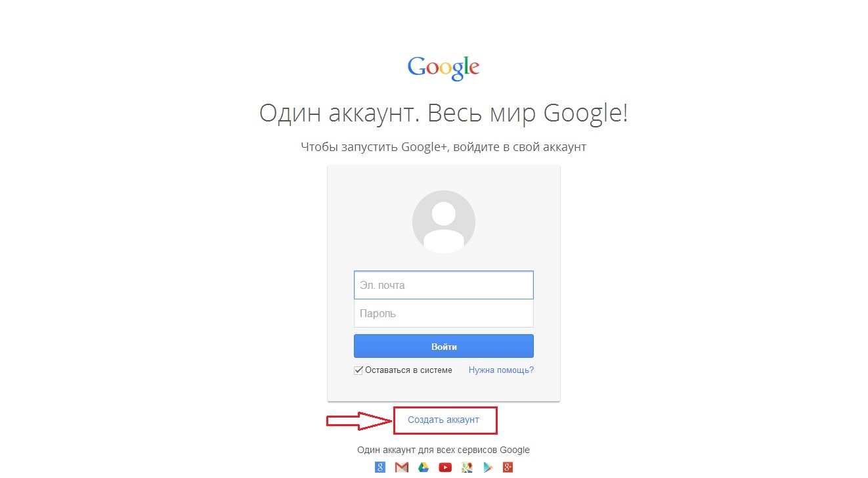Image resolution: width=868 pixels, height=478 pixels.
Task: Open the Gmail envelope icon
Action: 402,467
